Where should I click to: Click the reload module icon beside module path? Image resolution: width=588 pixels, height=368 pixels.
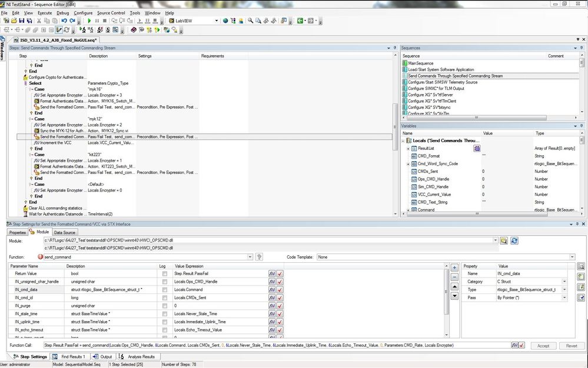pos(514,240)
